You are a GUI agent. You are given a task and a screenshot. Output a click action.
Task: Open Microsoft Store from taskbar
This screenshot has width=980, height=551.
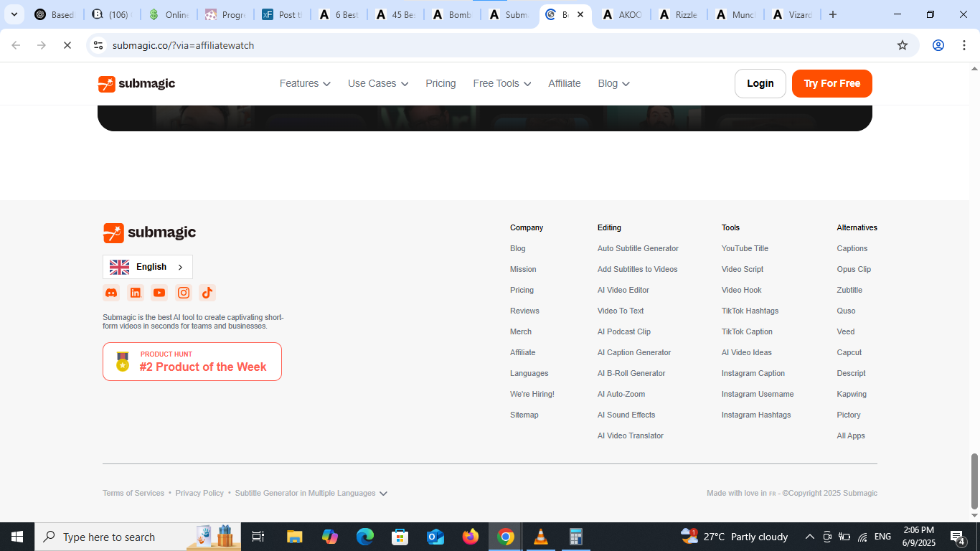(400, 537)
